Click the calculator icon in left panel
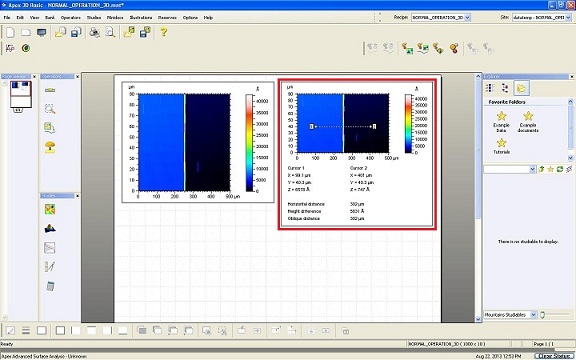 pyautogui.click(x=50, y=286)
